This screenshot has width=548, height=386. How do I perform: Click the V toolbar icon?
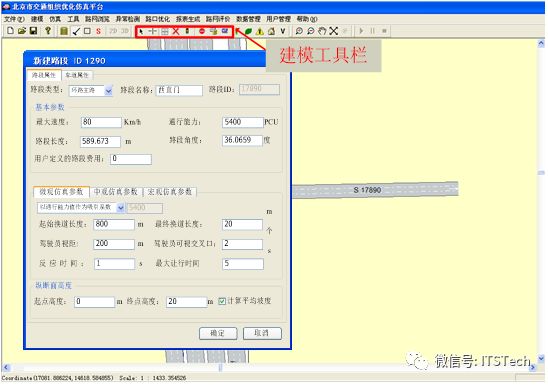283,31
